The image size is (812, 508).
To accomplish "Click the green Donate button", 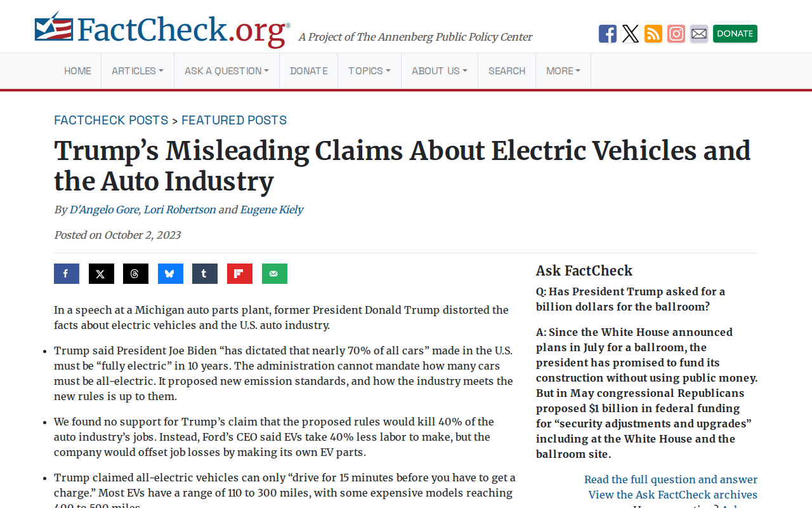I will pyautogui.click(x=735, y=34).
